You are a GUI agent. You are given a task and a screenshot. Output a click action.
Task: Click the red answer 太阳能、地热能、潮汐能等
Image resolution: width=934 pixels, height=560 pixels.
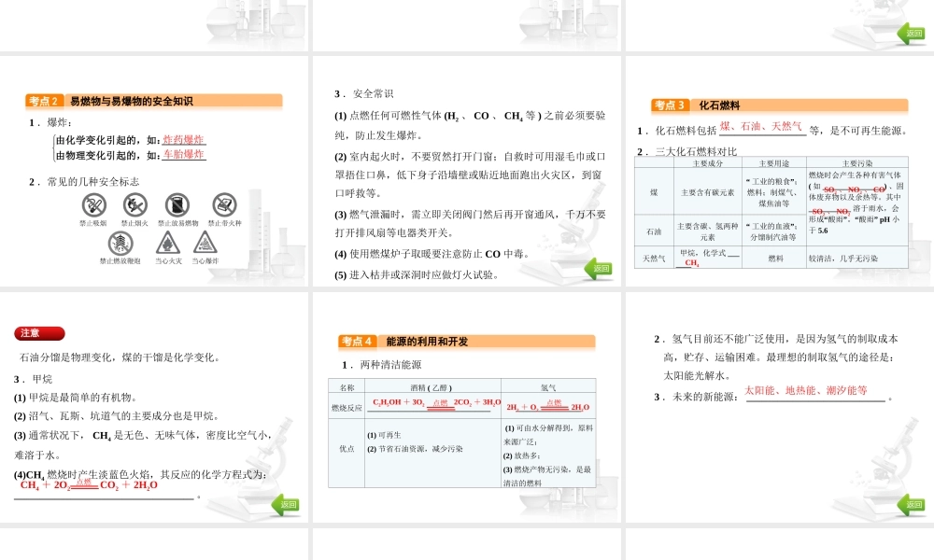805,390
